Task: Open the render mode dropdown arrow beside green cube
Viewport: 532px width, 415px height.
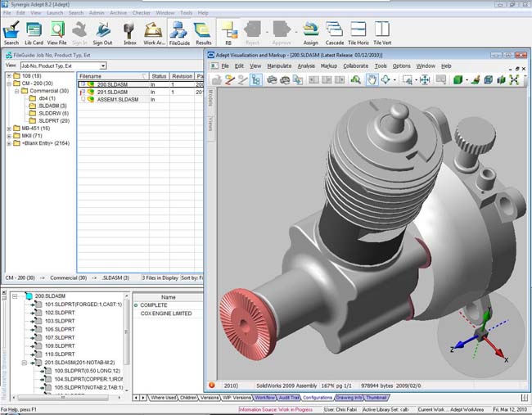Action: [467, 80]
